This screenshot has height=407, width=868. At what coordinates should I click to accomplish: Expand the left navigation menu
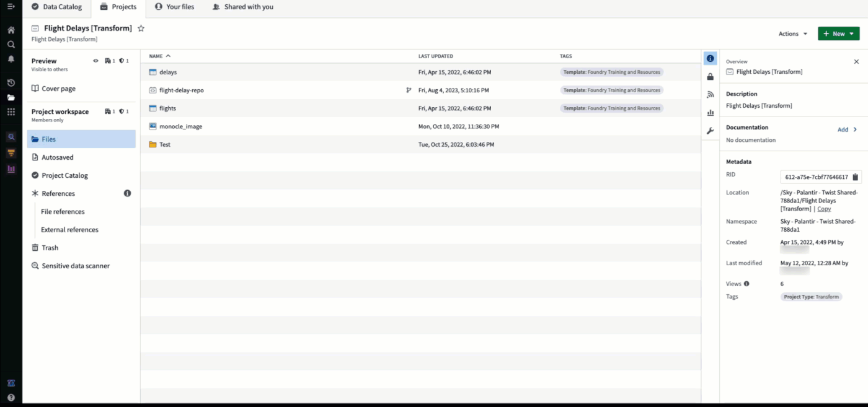click(11, 7)
